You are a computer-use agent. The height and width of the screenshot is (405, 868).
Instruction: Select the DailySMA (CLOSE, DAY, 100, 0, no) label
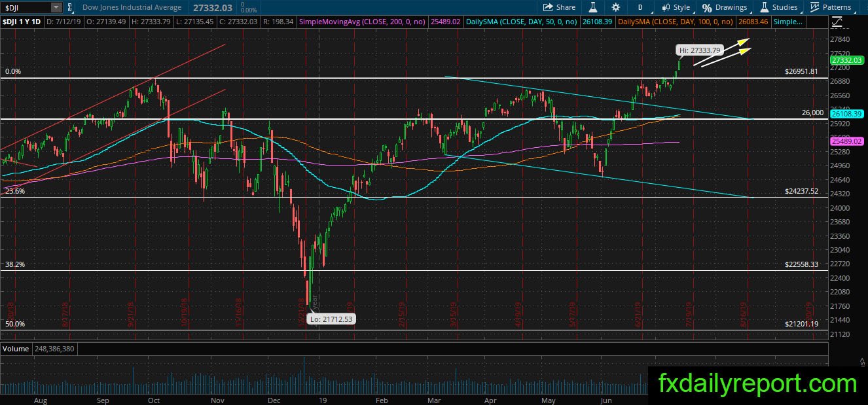point(676,22)
